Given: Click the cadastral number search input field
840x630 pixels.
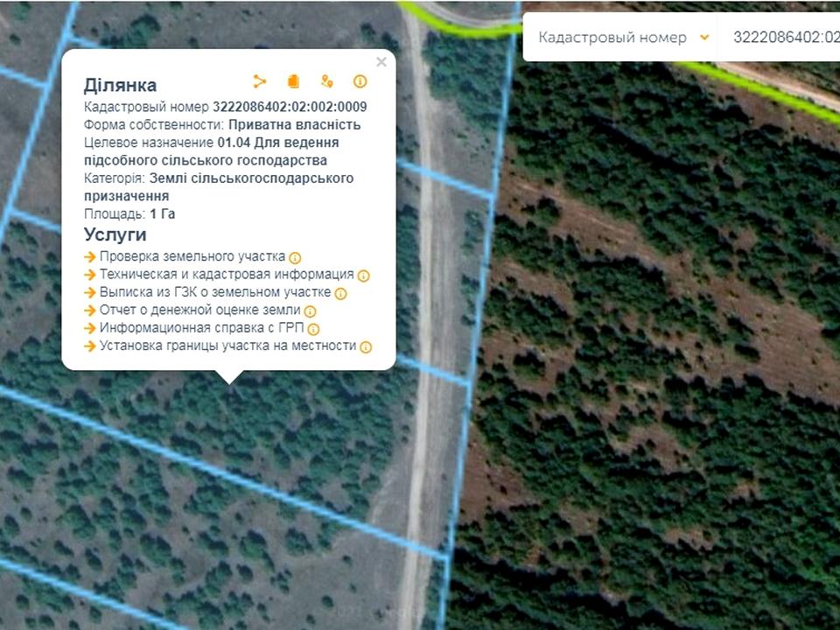Looking at the screenshot, I should 783,38.
